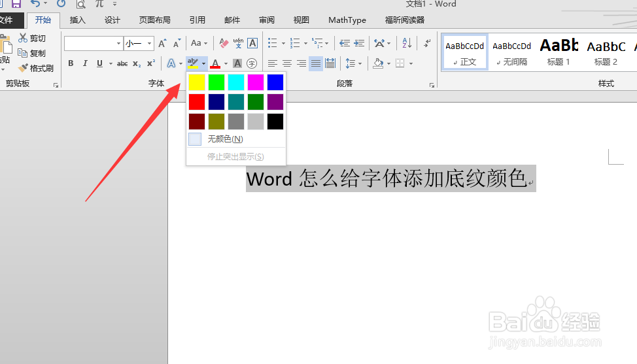Toggle Strikethrough (abc) formatting

122,63
